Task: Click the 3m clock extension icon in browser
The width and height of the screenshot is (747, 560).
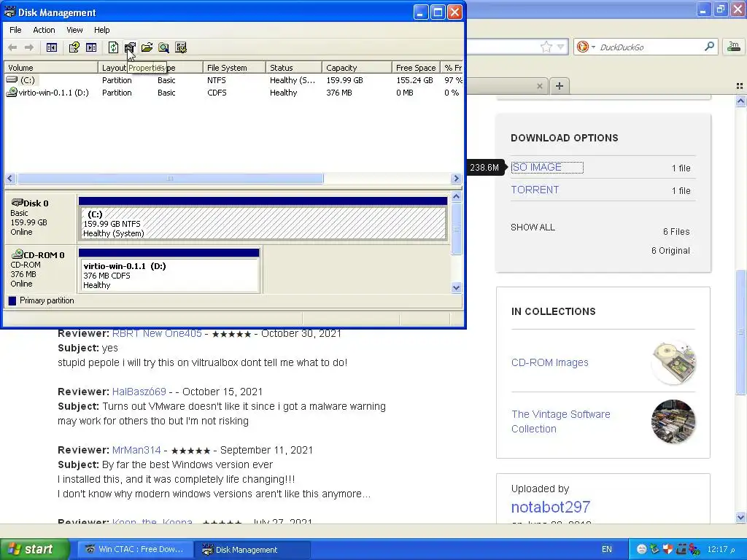Action: (x=734, y=46)
